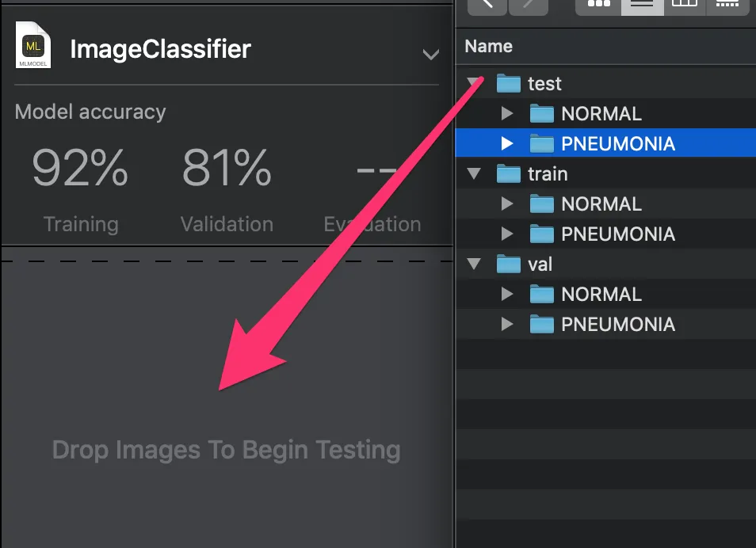Switch Finder to list view

642,6
